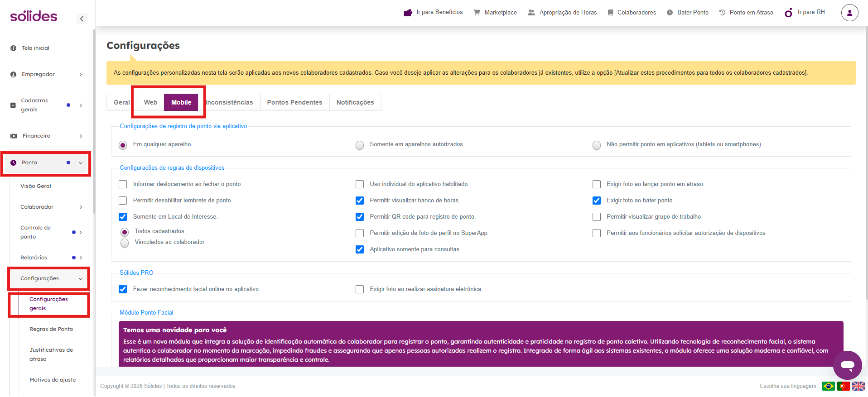Uncheck Exigir foto ao bater ponto
868x397 pixels.
597,201
